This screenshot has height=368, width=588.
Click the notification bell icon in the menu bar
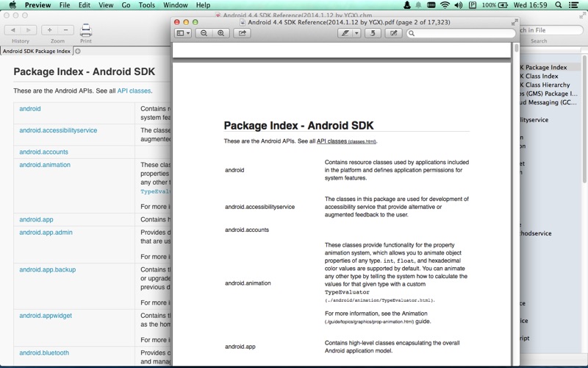418,5
